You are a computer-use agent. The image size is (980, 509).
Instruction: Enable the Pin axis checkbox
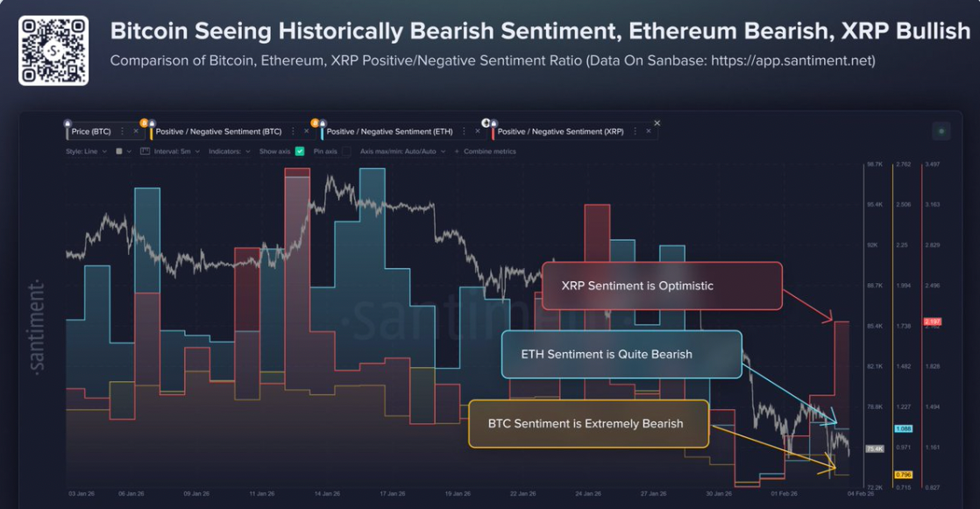click(345, 151)
